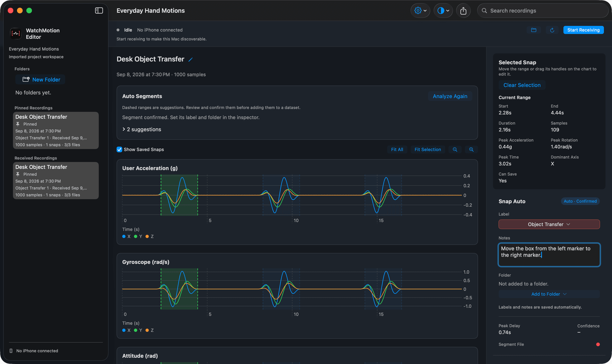Viewport: 612px width, 364px height.
Task: Click the Duration value 2.16s
Action: pos(505,130)
